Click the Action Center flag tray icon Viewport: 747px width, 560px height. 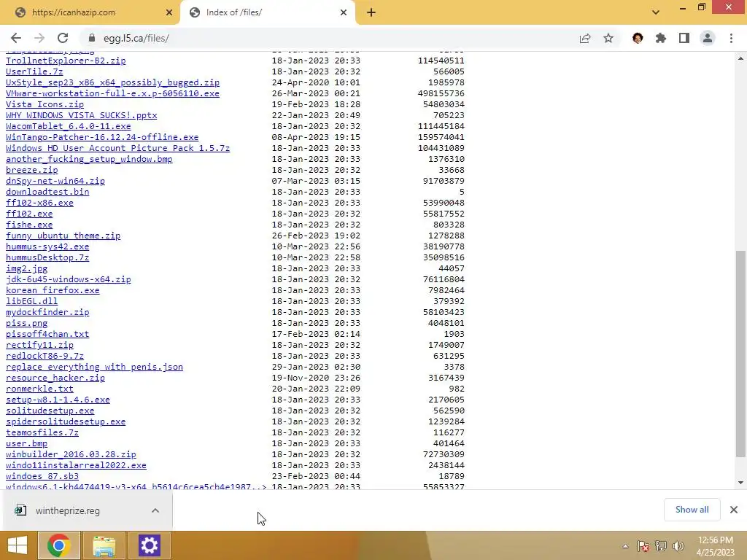point(643,546)
